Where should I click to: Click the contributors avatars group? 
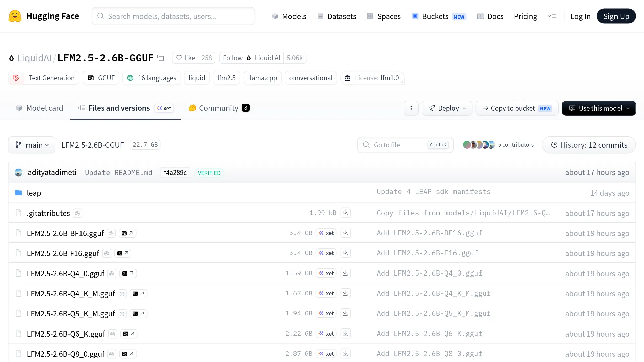pyautogui.click(x=479, y=145)
